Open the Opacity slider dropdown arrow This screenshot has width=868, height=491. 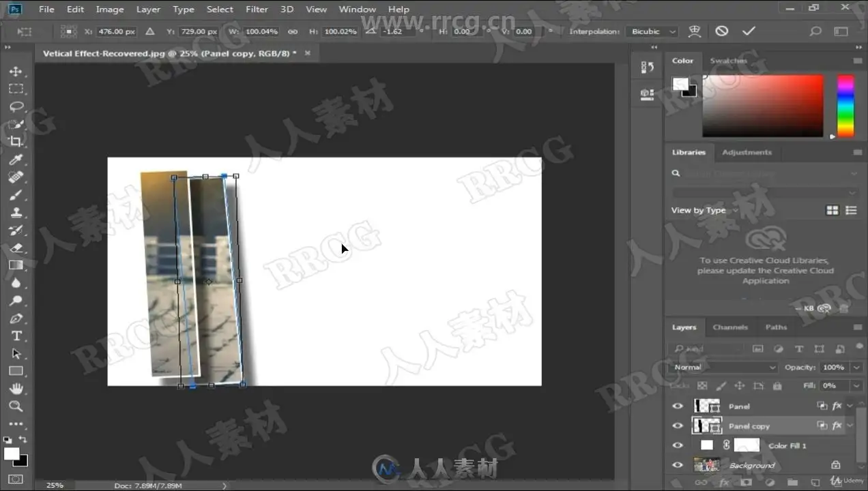coord(856,367)
